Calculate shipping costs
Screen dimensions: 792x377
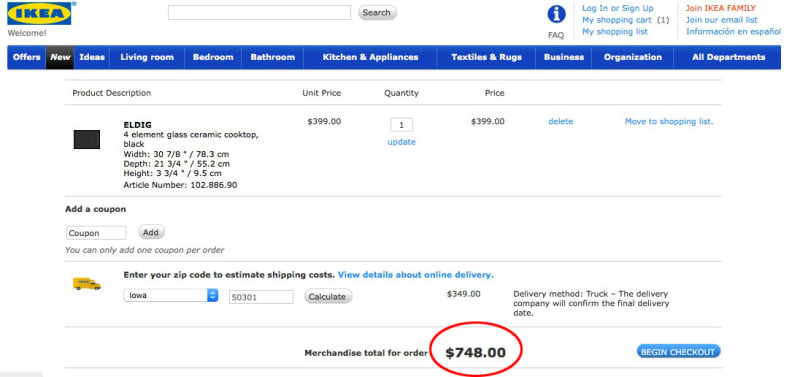click(327, 297)
